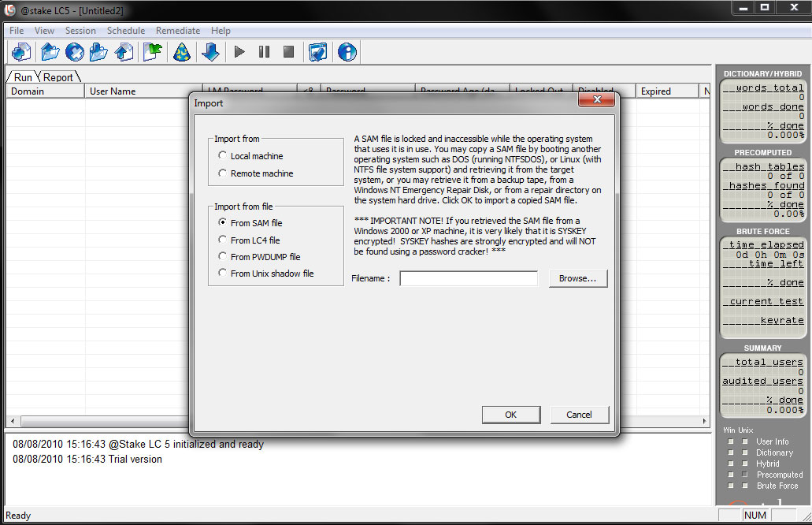Click Cancel in the Import dialog
The width and height of the screenshot is (812, 525).
tap(579, 415)
